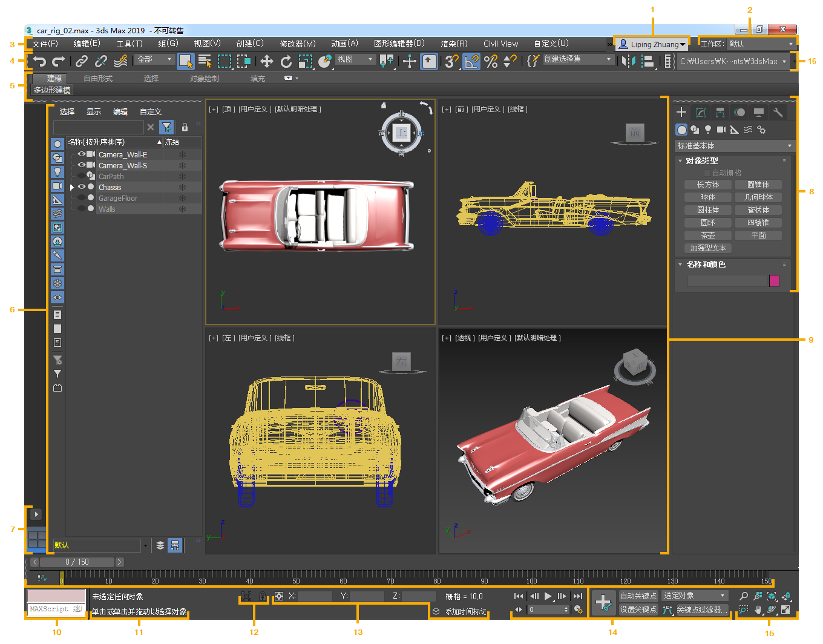
Task: Click the Play Animation button
Action: tap(548, 596)
